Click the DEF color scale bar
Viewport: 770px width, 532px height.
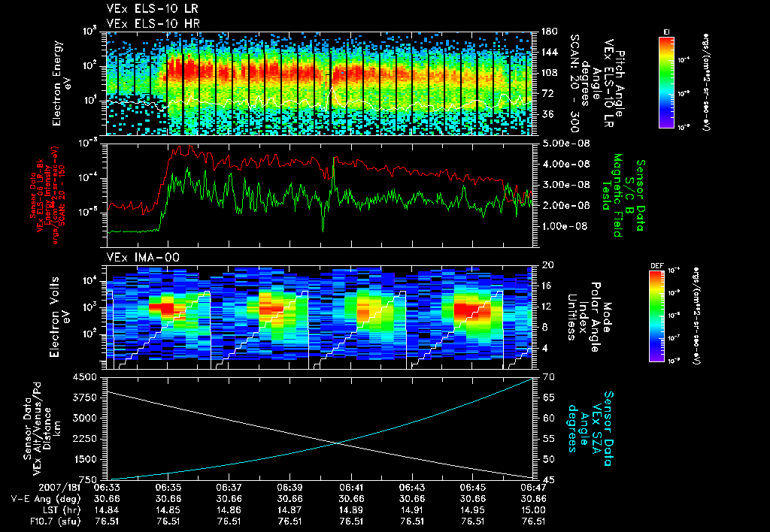click(656, 316)
